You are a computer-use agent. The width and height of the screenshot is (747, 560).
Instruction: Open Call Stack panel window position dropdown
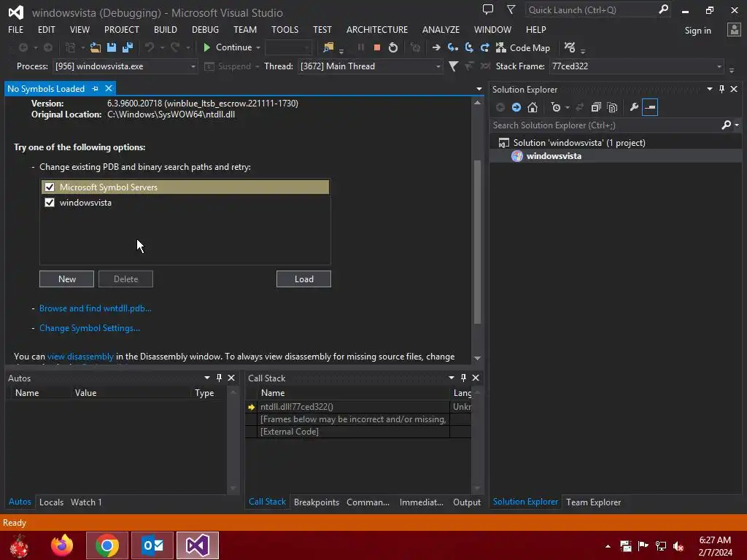pyautogui.click(x=451, y=378)
